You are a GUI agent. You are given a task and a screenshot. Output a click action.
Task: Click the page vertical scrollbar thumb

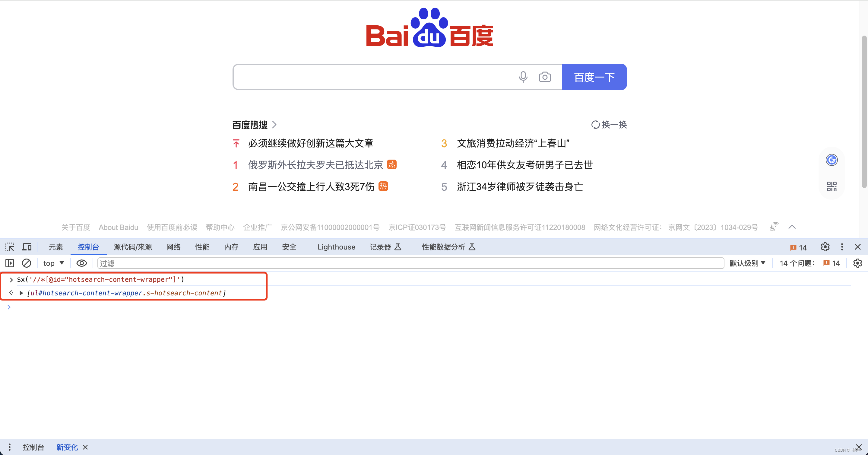(x=864, y=111)
